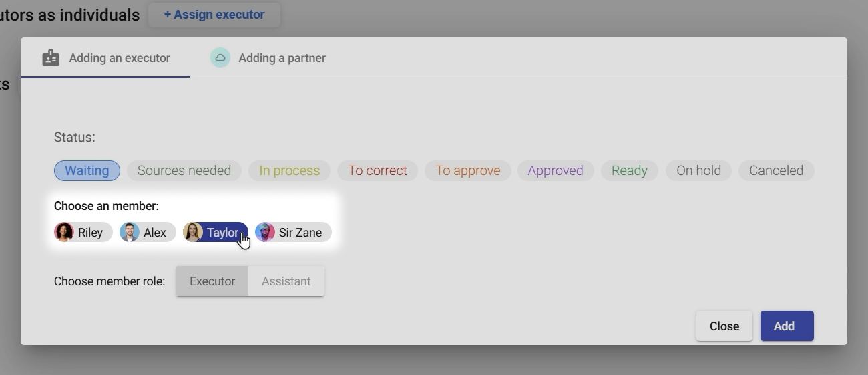Select the Approved status chip
The height and width of the screenshot is (375, 868).
[x=555, y=170]
